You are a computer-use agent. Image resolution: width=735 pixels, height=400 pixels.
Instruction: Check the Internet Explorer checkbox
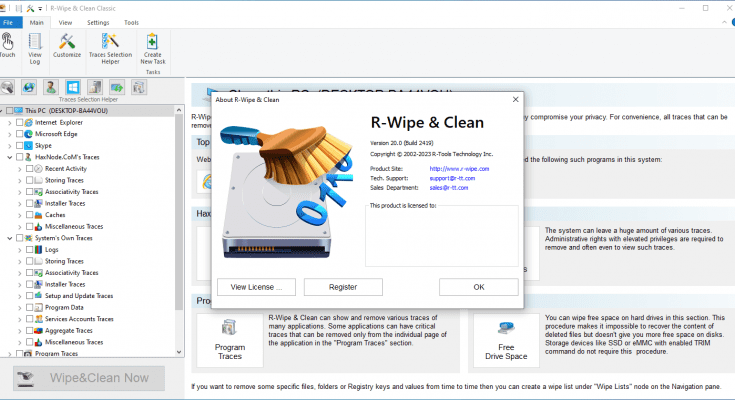pyautogui.click(x=19, y=122)
